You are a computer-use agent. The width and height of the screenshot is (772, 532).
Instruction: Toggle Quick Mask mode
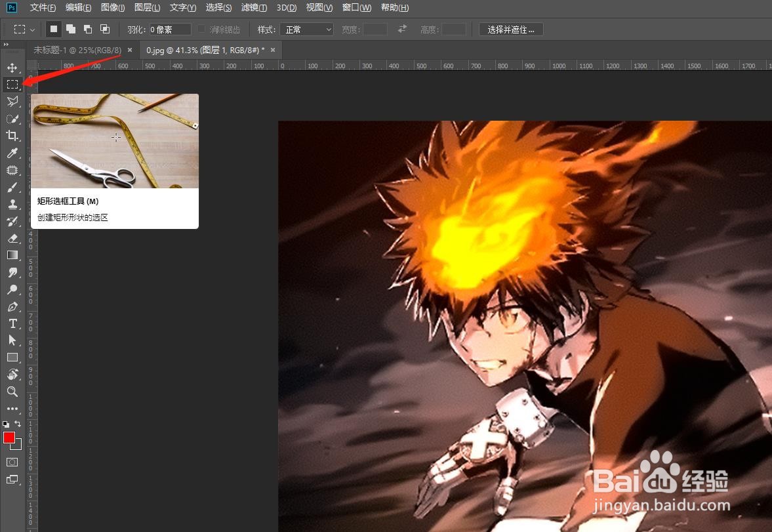point(12,462)
